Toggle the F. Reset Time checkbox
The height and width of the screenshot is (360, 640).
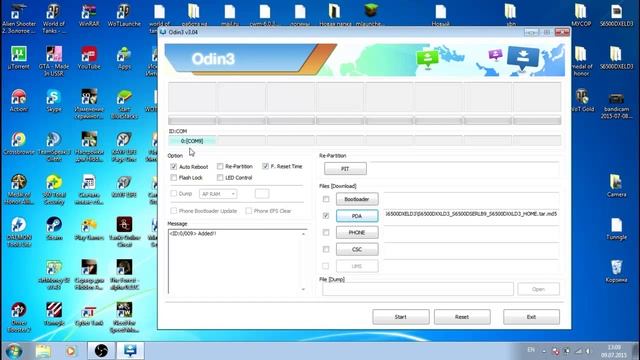tap(265, 166)
